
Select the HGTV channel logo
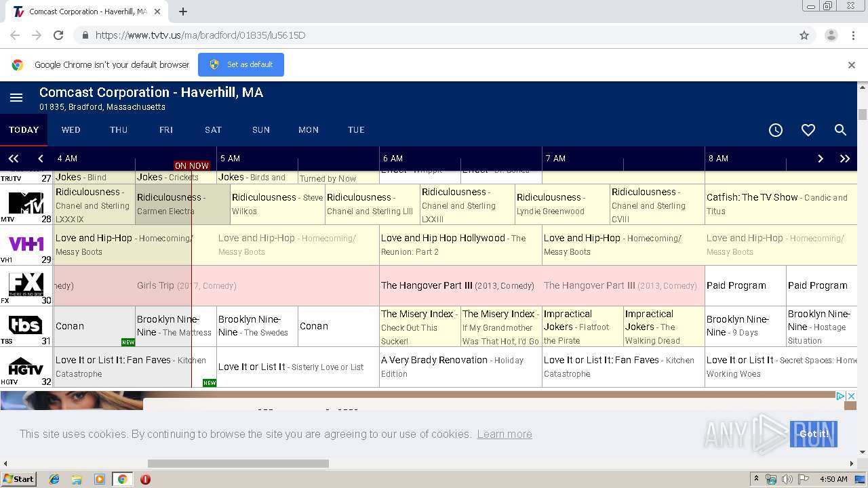(26, 367)
